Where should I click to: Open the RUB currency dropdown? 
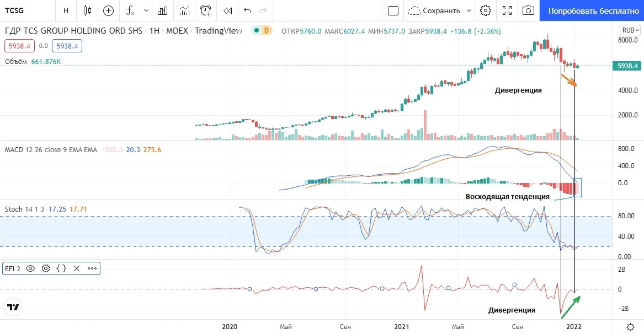630,30
